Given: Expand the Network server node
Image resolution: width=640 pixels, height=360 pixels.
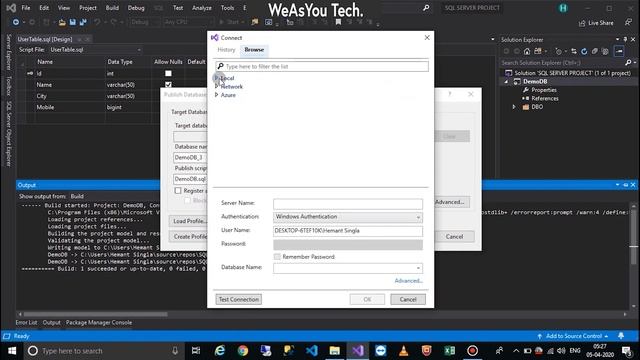Looking at the screenshot, I should pyautogui.click(x=217, y=87).
